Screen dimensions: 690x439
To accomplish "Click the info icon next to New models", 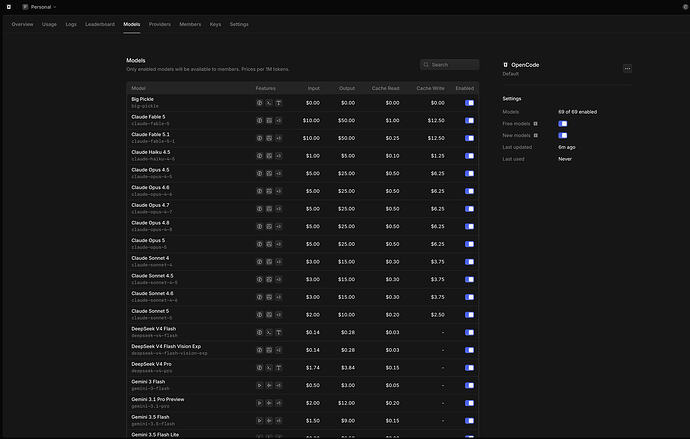I will pyautogui.click(x=536, y=135).
